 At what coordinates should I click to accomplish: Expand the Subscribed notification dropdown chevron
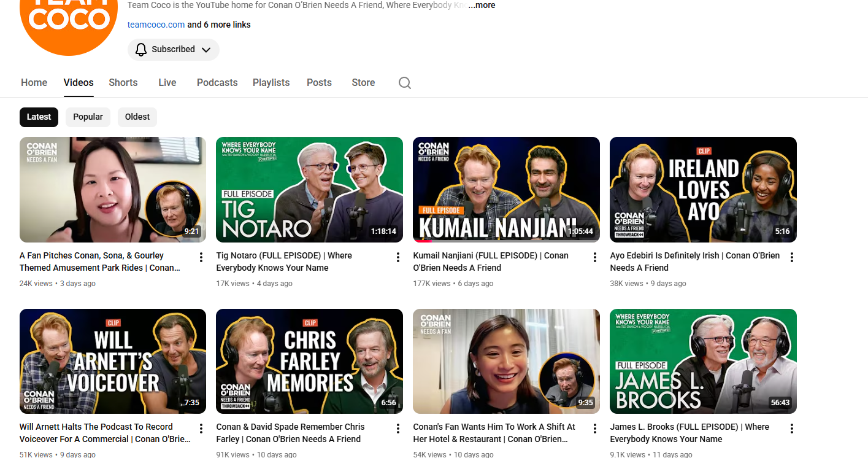pos(206,50)
